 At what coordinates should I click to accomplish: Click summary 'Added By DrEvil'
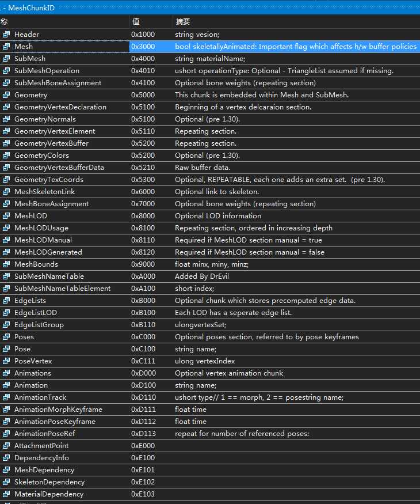[x=202, y=276]
